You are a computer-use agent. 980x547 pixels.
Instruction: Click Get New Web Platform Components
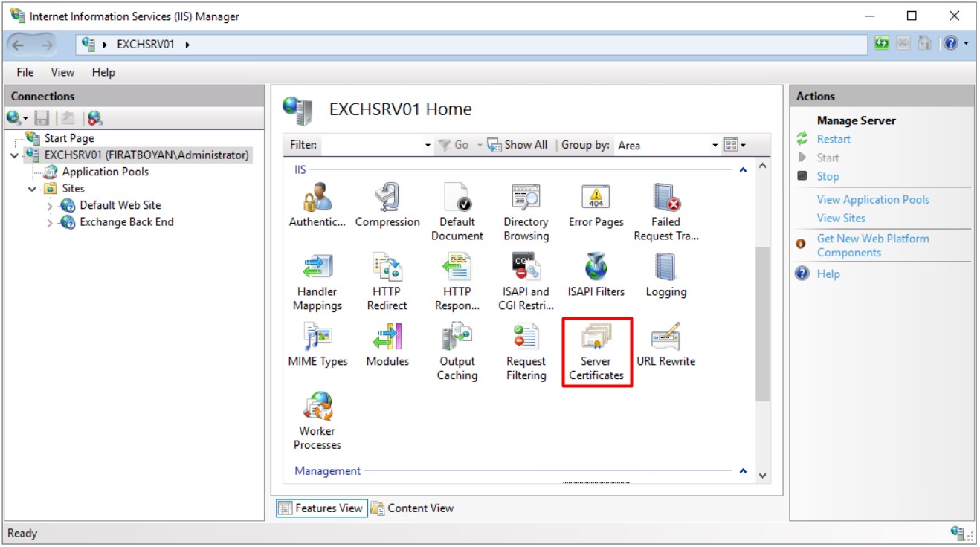[873, 245]
